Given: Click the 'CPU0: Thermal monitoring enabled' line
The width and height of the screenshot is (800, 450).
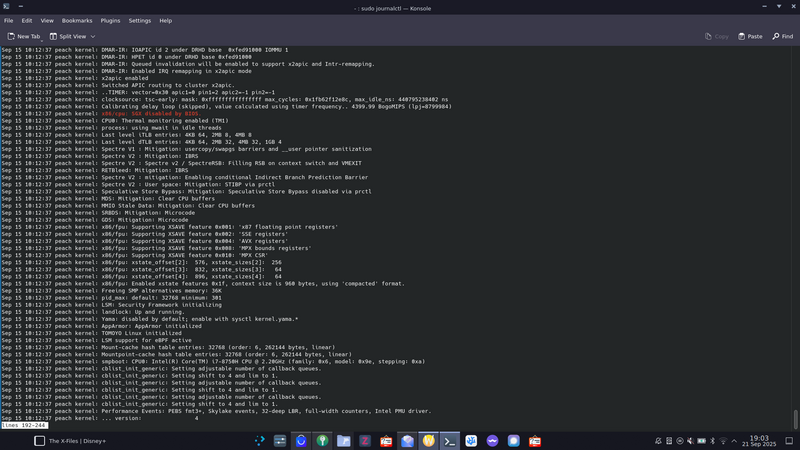Looking at the screenshot, I should pyautogui.click(x=165, y=121).
